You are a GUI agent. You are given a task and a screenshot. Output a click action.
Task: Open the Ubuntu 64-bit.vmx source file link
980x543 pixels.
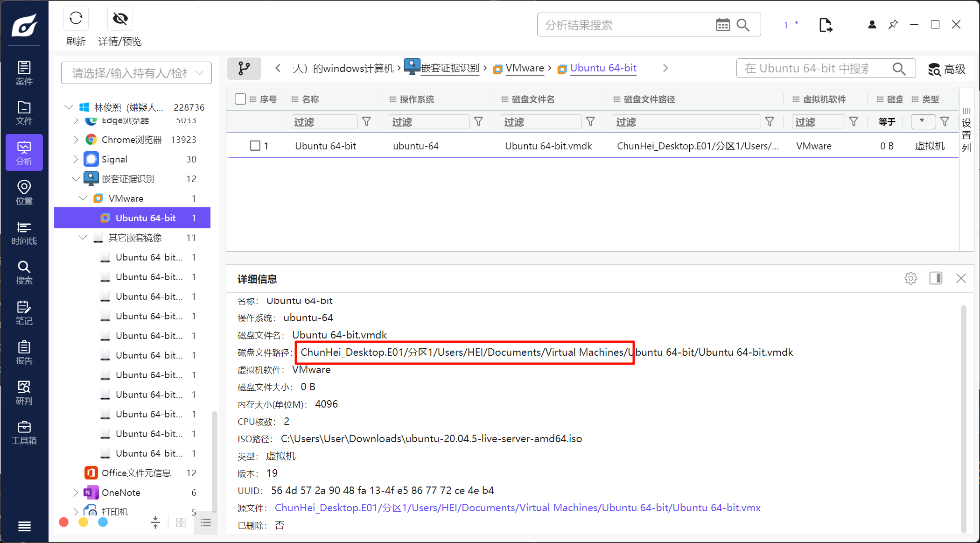(517, 508)
